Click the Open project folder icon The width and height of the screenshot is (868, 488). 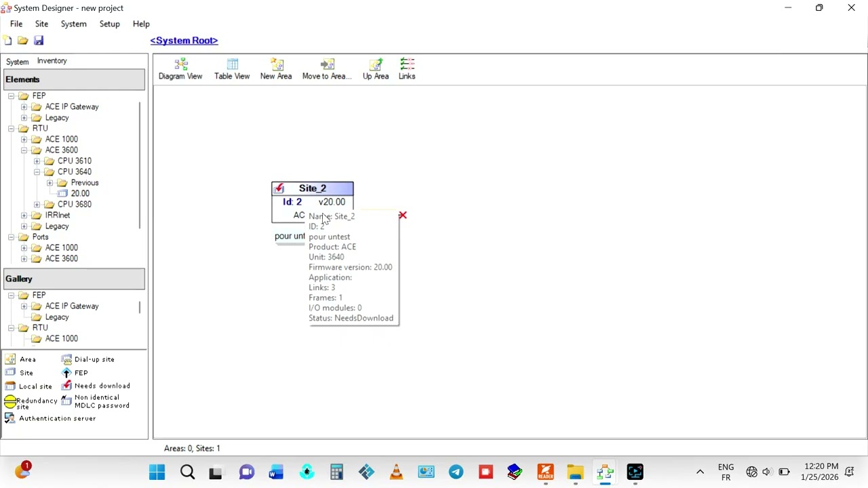pyautogui.click(x=22, y=41)
